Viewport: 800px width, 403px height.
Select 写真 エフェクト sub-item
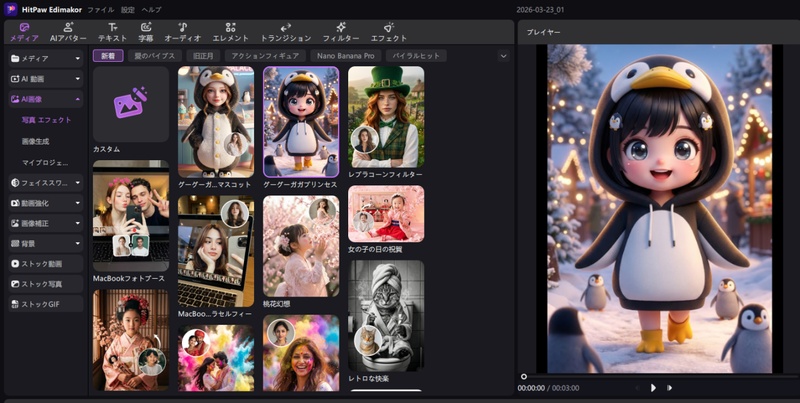(x=46, y=120)
